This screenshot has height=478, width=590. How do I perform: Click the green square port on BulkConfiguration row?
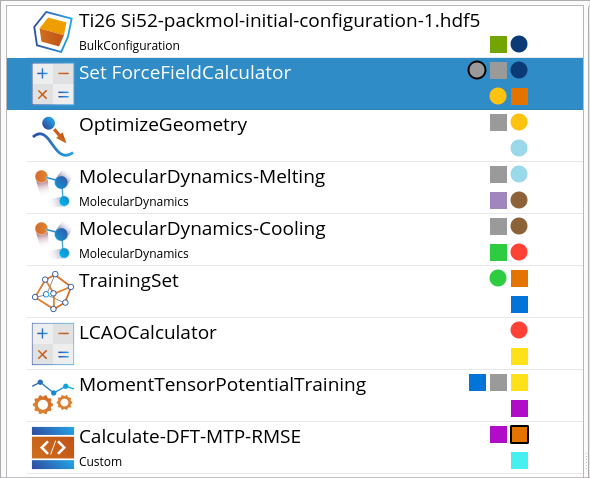click(498, 44)
